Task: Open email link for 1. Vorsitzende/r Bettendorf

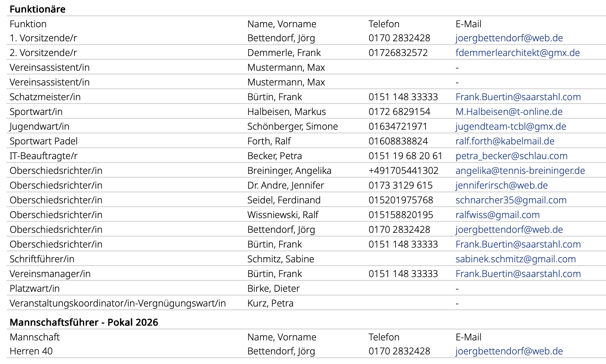Action: (509, 38)
